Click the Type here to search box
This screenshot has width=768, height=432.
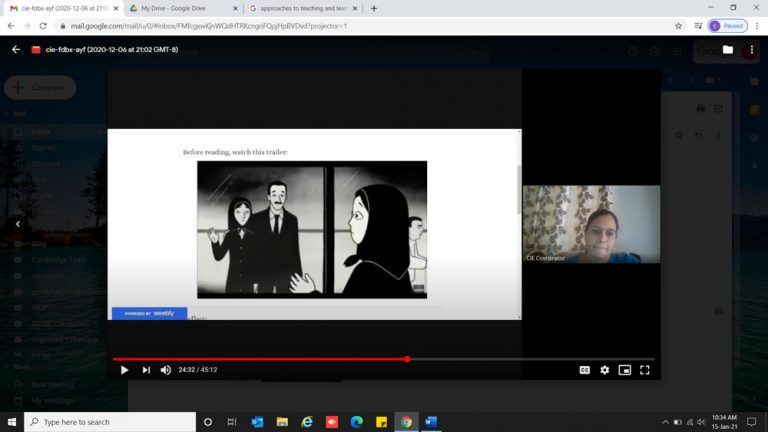[110, 422]
